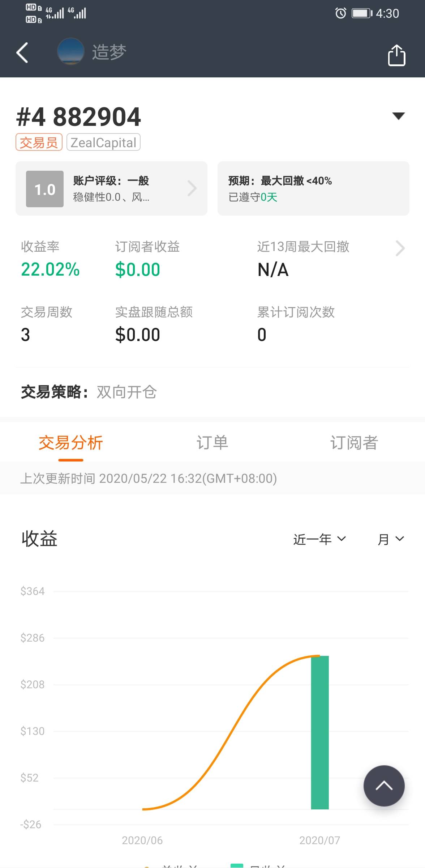Viewport: 425px width, 868px height.
Task: Open the 最大回撤 <40% expectation card
Action: click(313, 188)
